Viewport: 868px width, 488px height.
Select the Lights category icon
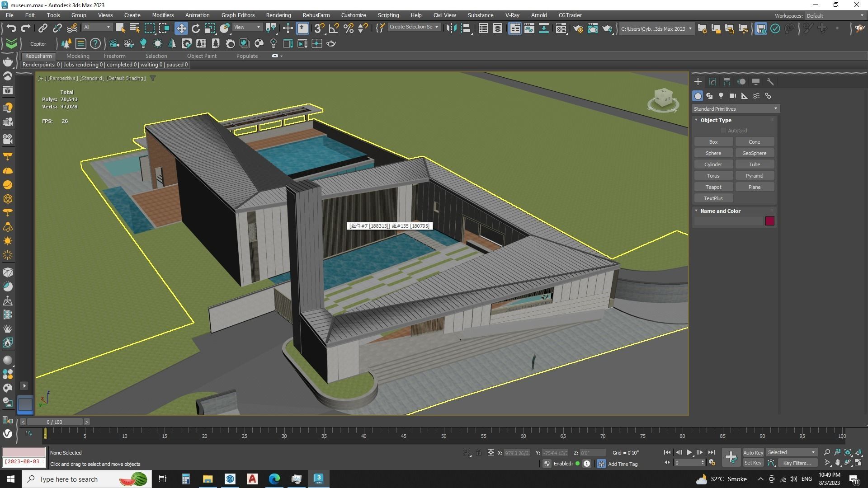(x=721, y=96)
